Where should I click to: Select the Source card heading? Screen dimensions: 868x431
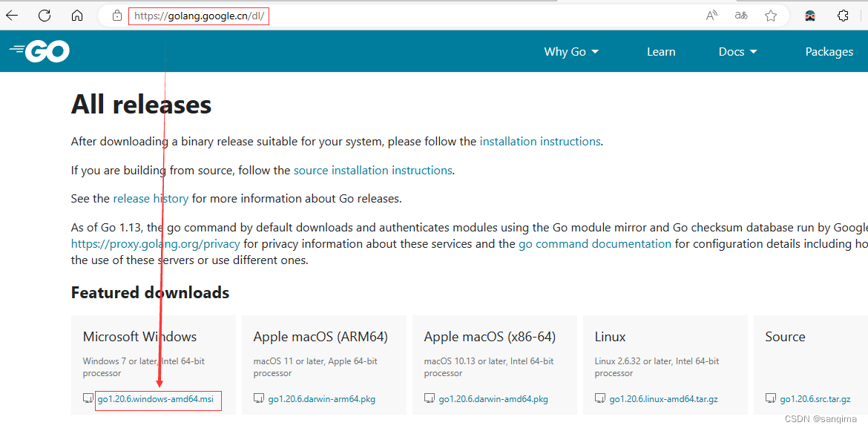[x=785, y=336]
